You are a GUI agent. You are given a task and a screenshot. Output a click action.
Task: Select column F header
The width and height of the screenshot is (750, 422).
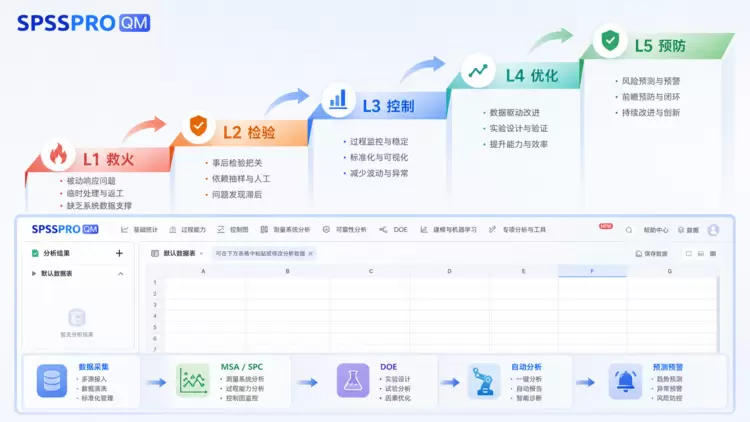592,271
